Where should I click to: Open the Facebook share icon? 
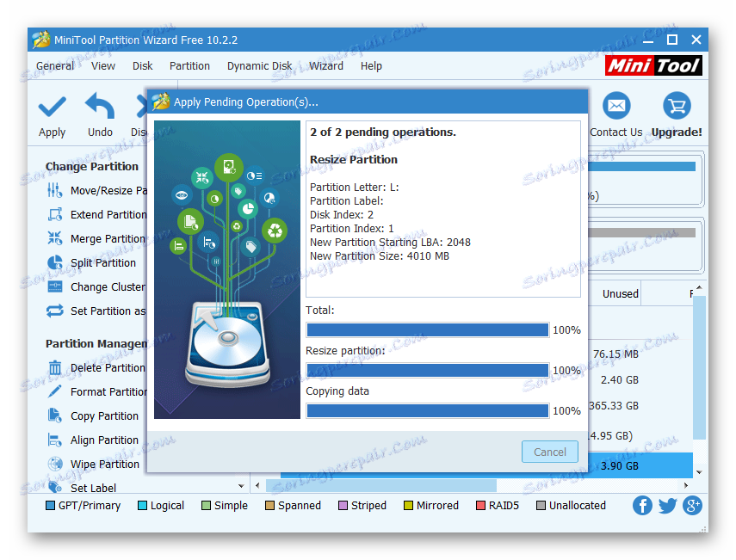point(642,506)
